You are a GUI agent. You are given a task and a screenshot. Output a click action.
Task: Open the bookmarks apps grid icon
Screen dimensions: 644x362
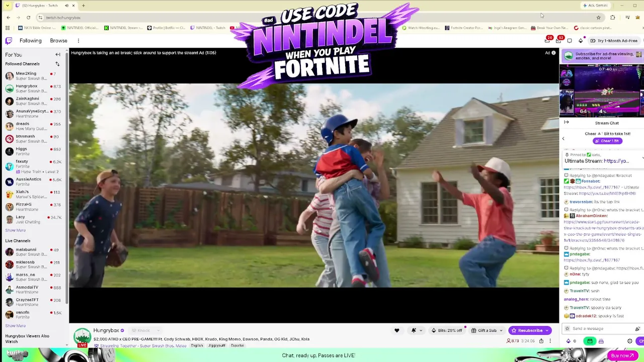7,28
